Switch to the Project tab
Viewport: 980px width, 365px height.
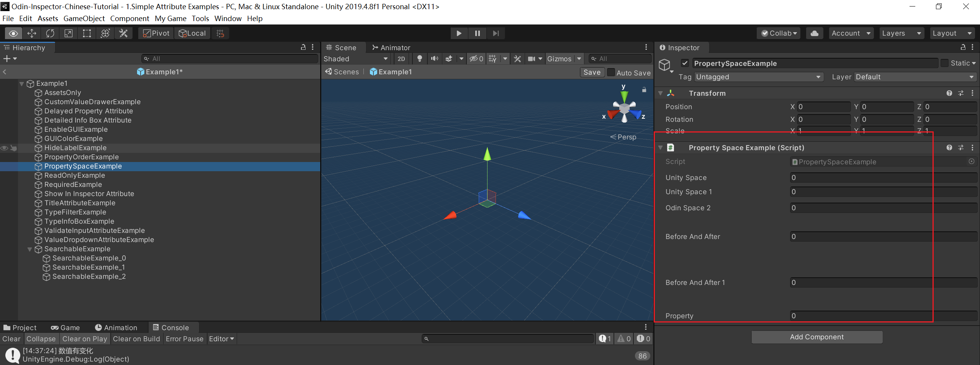[20, 327]
